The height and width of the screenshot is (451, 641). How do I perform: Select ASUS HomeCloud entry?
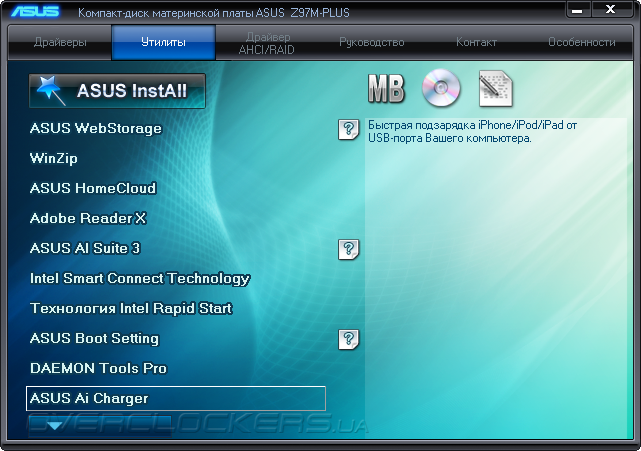tap(93, 188)
